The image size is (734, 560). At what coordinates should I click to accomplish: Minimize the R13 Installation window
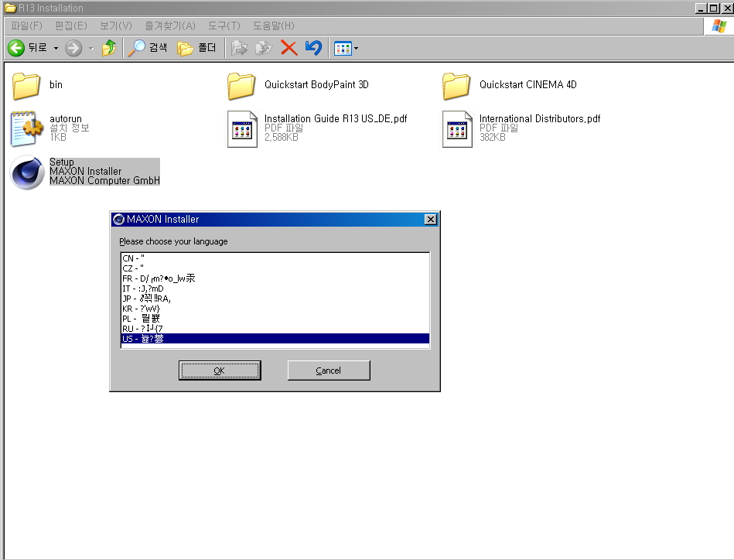702,8
